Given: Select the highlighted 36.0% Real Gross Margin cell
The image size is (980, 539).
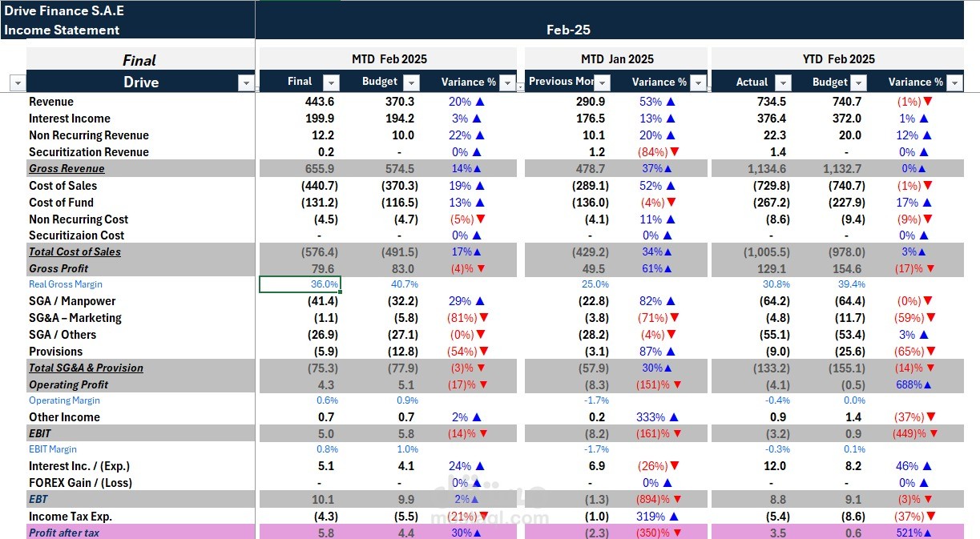Looking at the screenshot, I should coord(300,284).
